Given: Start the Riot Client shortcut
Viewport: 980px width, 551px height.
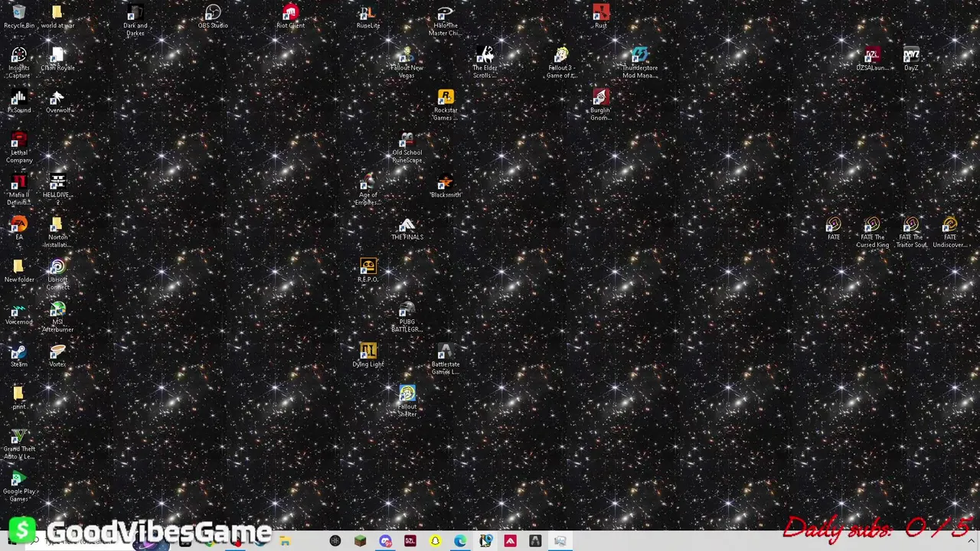Looking at the screenshot, I should [290, 16].
